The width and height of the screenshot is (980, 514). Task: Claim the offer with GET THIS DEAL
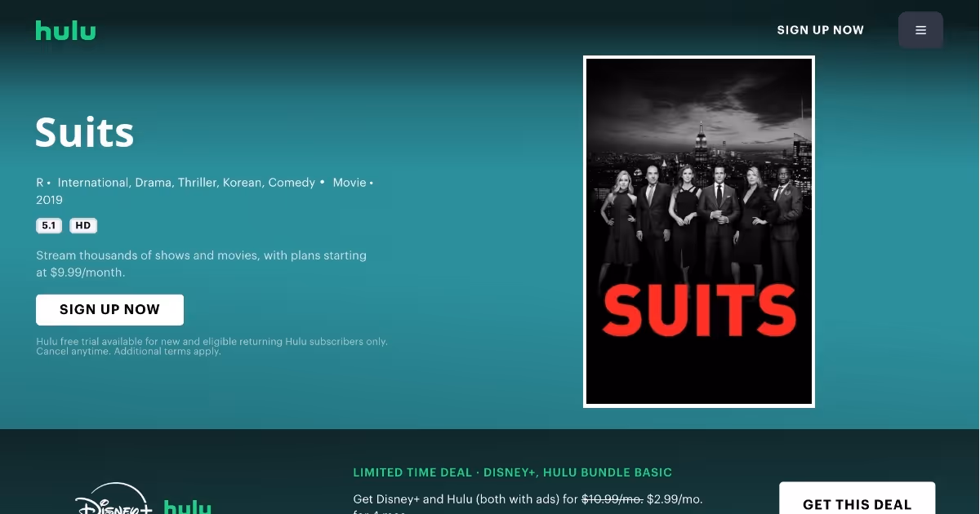click(857, 499)
